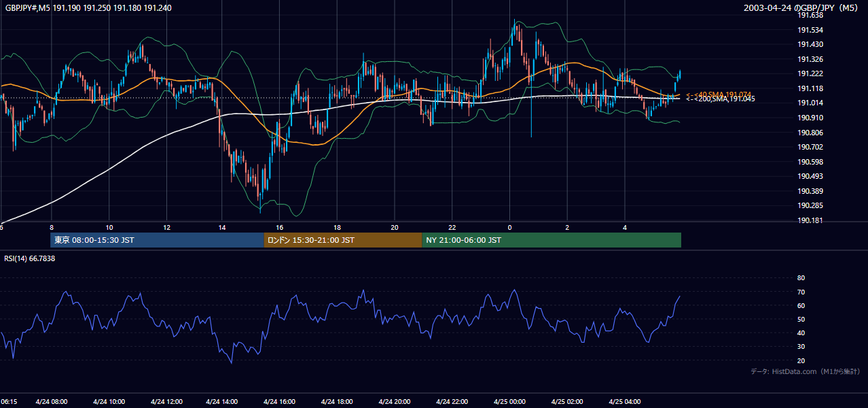Click the 190.181 price axis label
This screenshot has width=868, height=408.
click(x=812, y=220)
